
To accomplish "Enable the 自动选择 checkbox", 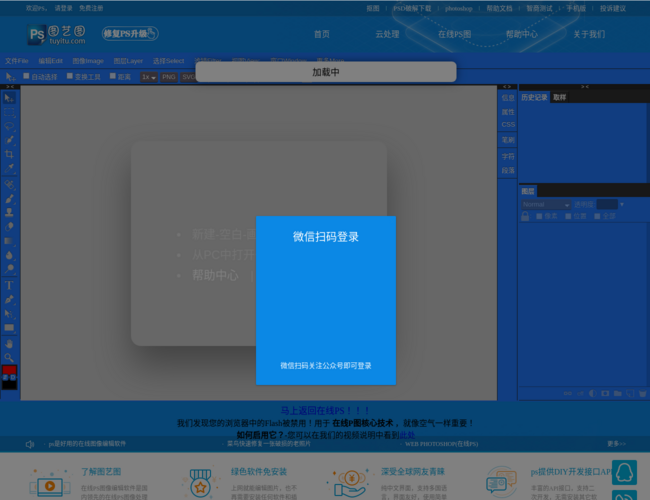I will (x=27, y=76).
